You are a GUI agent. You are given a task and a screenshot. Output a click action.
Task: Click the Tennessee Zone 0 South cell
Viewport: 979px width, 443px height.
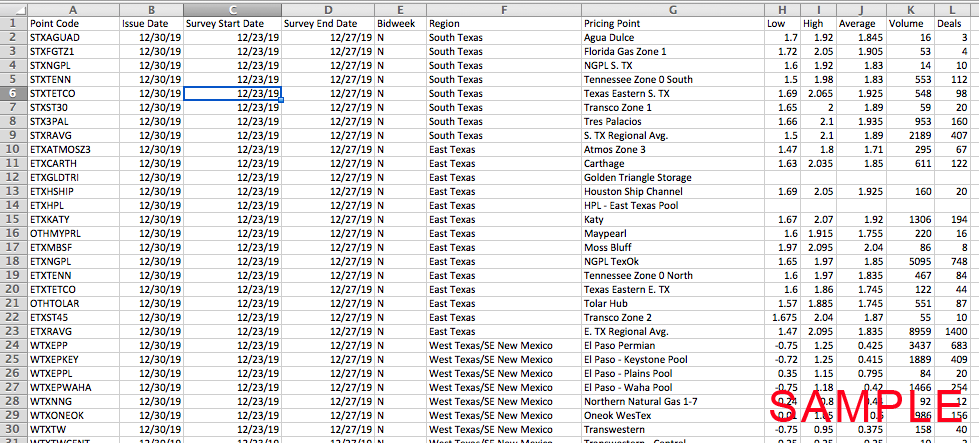673,80
